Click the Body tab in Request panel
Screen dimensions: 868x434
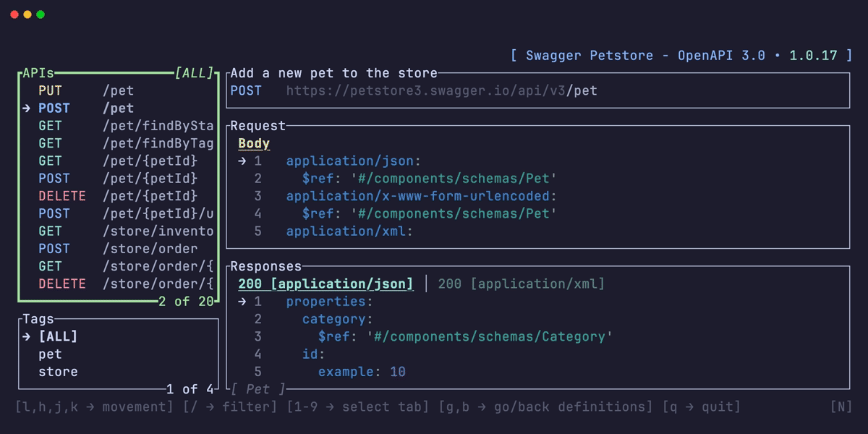pos(254,143)
